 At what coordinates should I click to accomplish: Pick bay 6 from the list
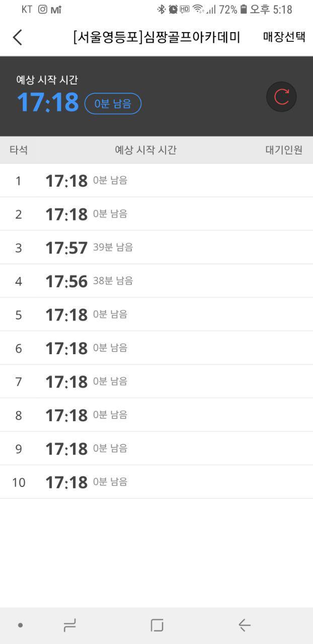pos(156,348)
